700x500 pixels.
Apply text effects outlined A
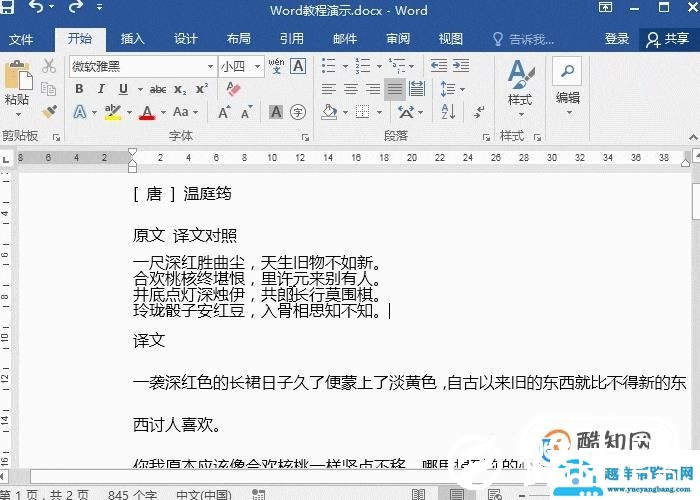pos(80,112)
